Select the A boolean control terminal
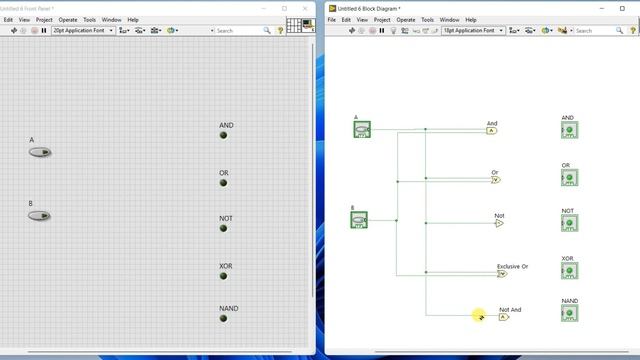 pos(362,129)
